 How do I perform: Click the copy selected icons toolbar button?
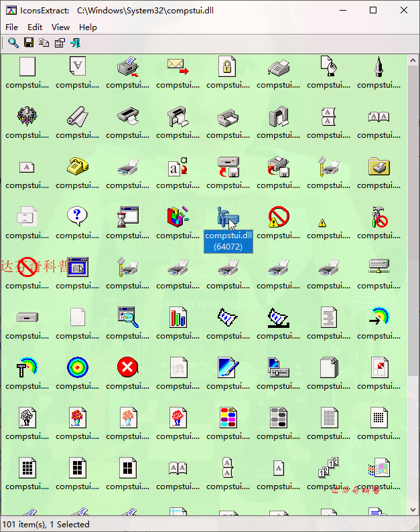(44, 43)
